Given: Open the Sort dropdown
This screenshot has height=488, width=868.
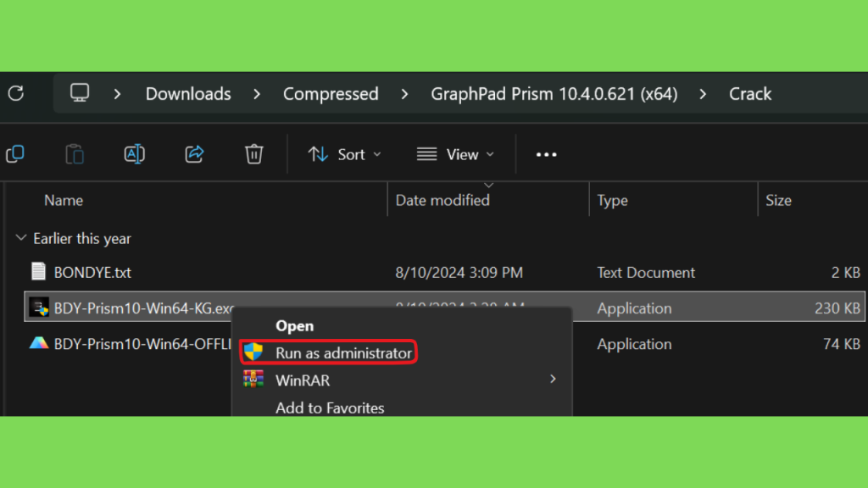Looking at the screenshot, I should click(x=344, y=154).
